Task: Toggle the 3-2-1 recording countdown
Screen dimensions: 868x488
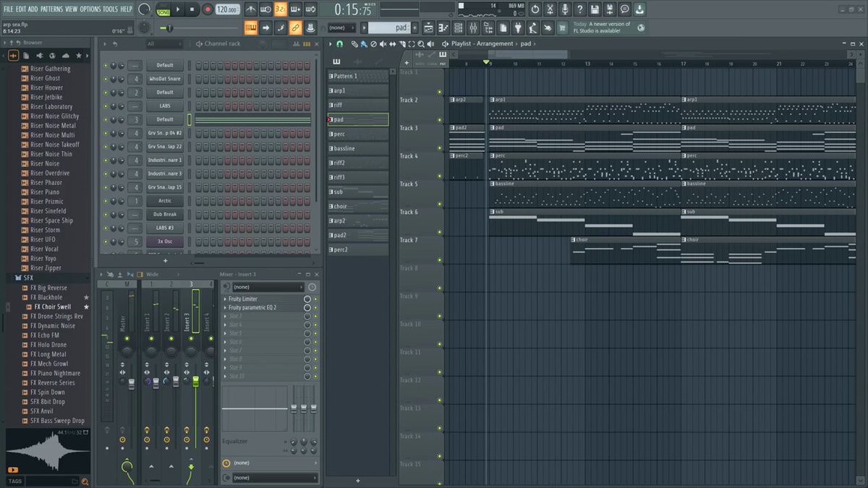Action: [x=281, y=9]
